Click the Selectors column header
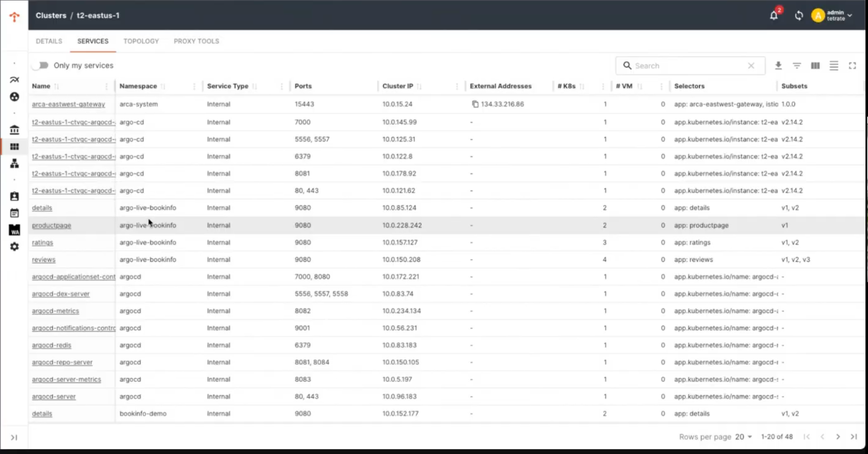Viewport: 868px width, 454px height. click(689, 86)
